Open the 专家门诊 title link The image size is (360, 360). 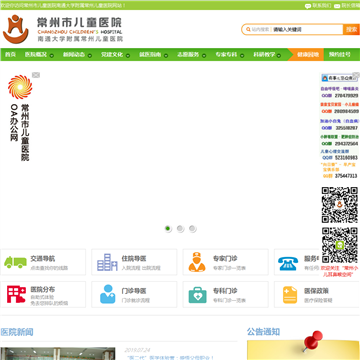pos(225,258)
